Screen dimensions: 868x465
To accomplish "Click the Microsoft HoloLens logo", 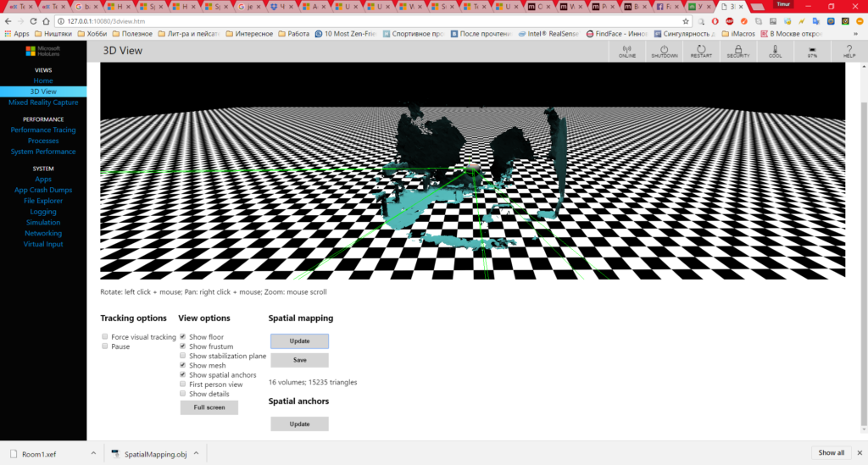I will pyautogui.click(x=43, y=51).
